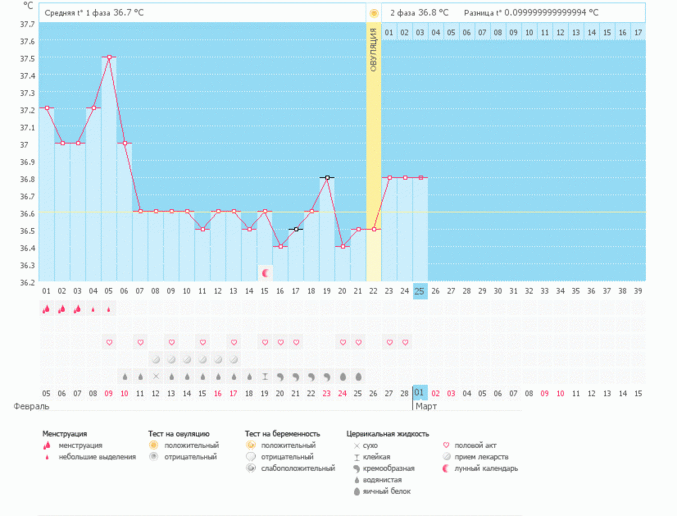Click the moon calendar icon on day 15
677x516 pixels.
point(265,272)
